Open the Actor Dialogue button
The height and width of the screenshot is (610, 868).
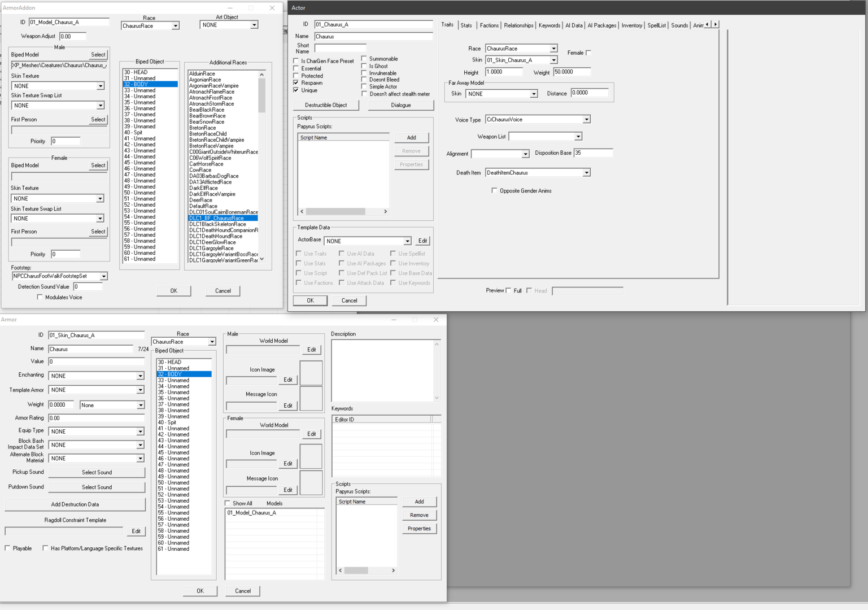pos(401,105)
